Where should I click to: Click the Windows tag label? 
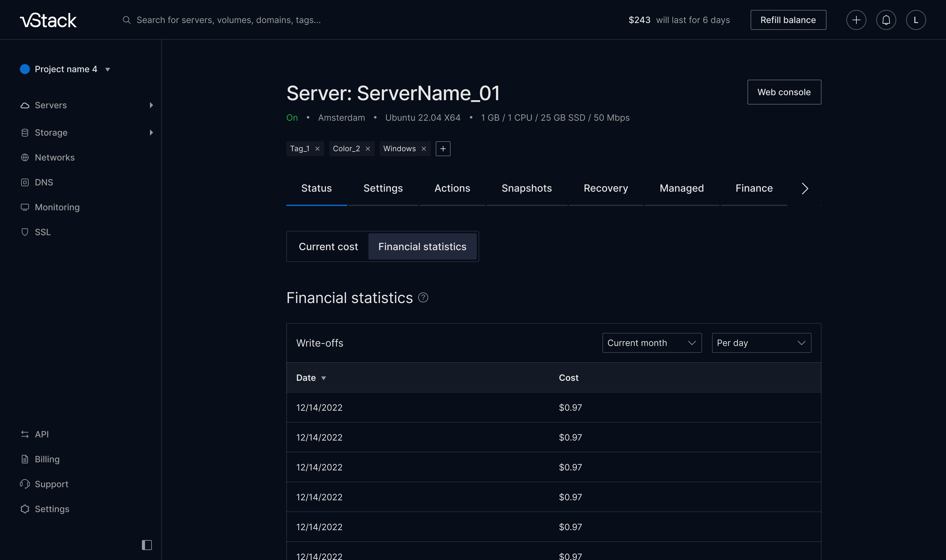399,149
